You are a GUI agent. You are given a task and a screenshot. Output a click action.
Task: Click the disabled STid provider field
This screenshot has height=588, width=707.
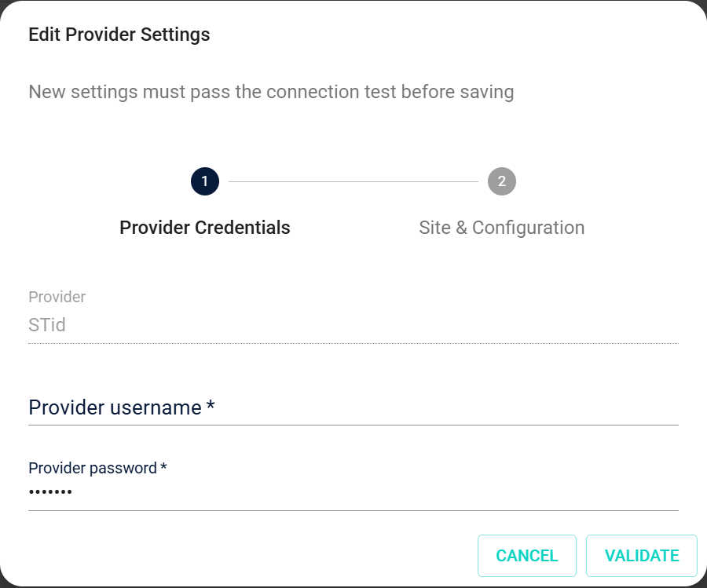click(x=353, y=324)
